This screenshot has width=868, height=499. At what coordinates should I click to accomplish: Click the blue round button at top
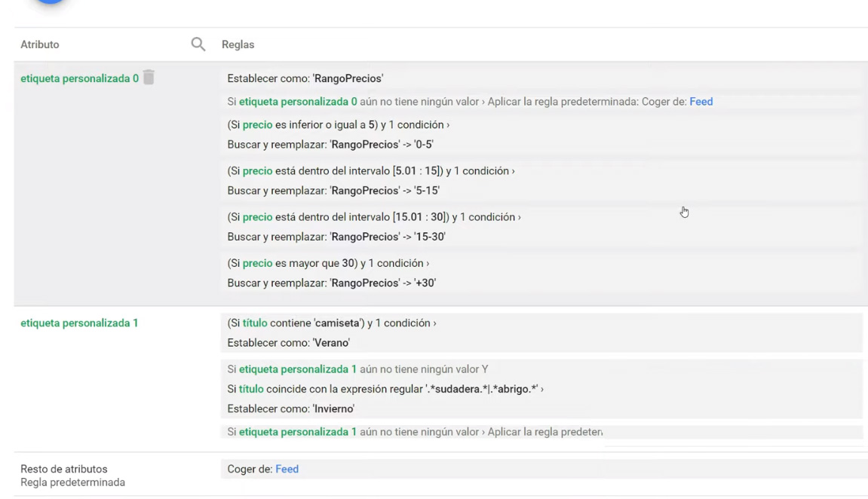(50, 2)
